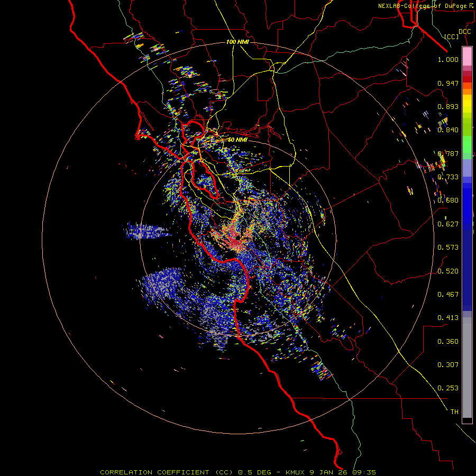The width and height of the screenshot is (476, 476).
Task: Click the pink 1.000 color band in the legend
Action: tap(467, 57)
